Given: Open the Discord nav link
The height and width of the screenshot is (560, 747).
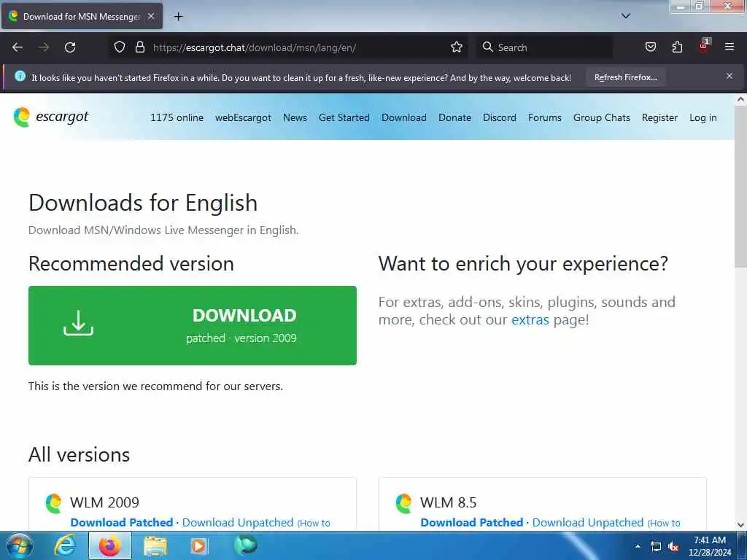Looking at the screenshot, I should coord(499,117).
